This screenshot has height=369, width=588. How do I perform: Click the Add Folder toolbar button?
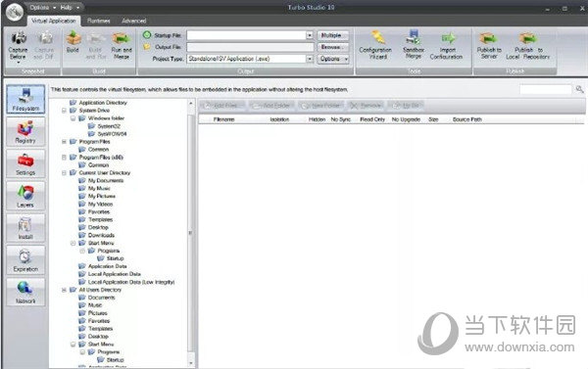tap(271, 106)
